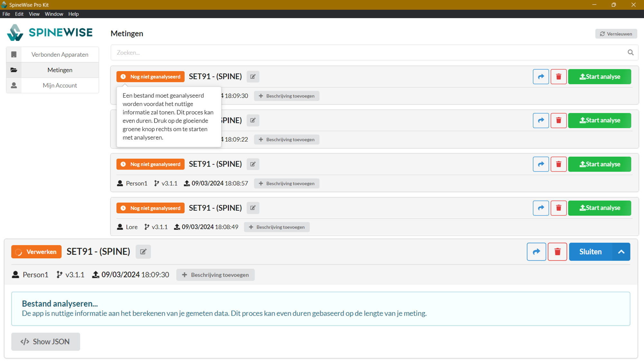This screenshot has width=644, height=362.
Task: Refresh the list with the Vernieuwen button
Action: click(x=616, y=34)
